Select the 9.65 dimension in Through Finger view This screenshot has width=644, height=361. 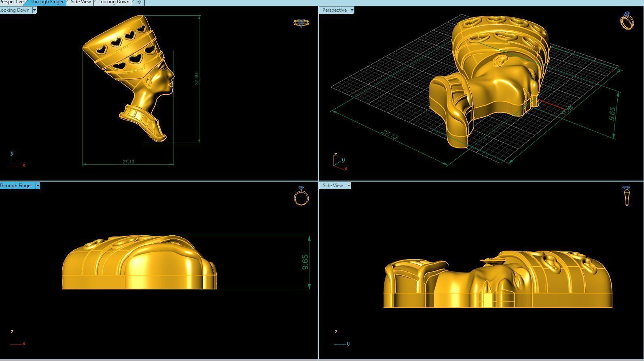click(305, 262)
